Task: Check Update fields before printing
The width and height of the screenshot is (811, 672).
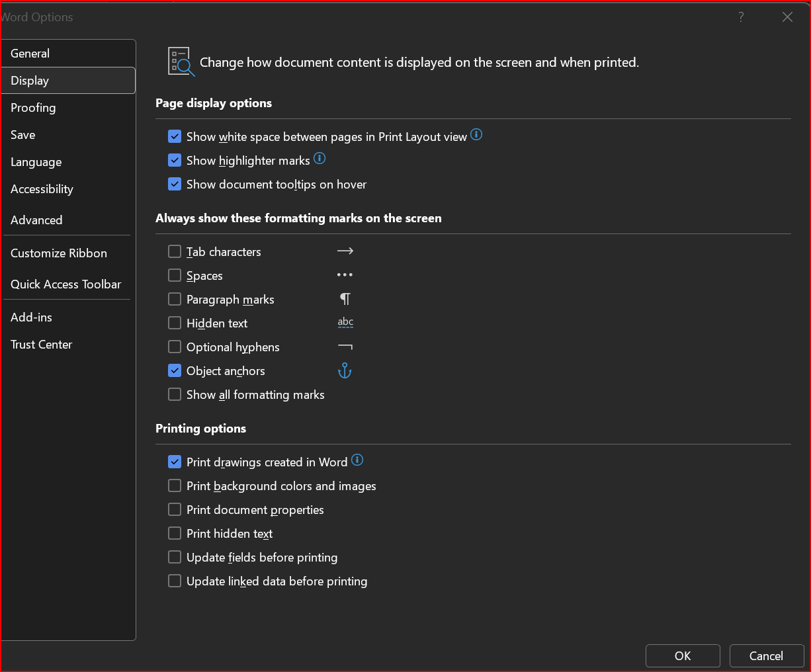Action: [x=175, y=557]
